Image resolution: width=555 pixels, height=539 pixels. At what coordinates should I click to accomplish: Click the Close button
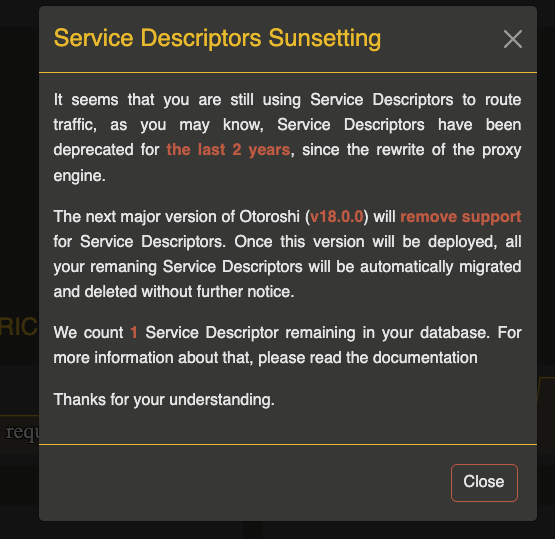484,482
